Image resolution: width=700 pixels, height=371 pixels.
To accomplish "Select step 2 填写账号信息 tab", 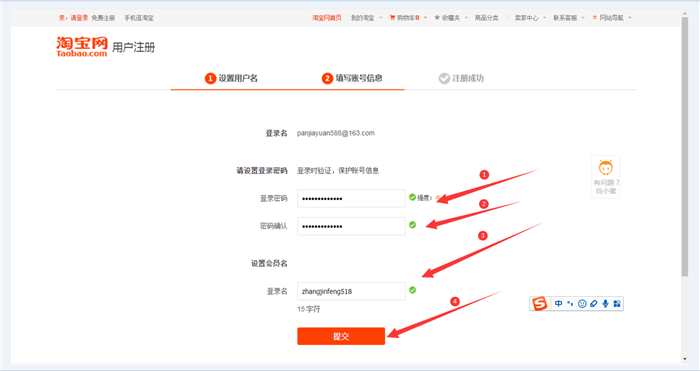I will (352, 79).
